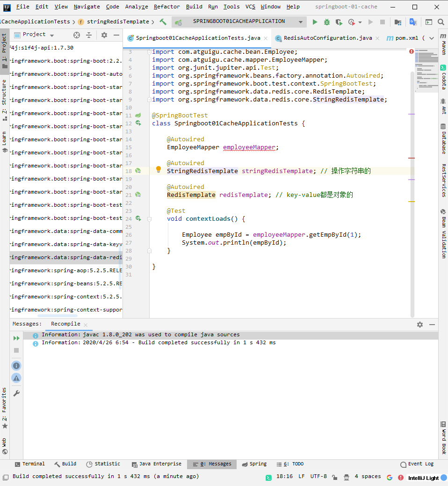448x486 pixels.
Task: Hide the Project panel with minus icon
Action: 116,35
